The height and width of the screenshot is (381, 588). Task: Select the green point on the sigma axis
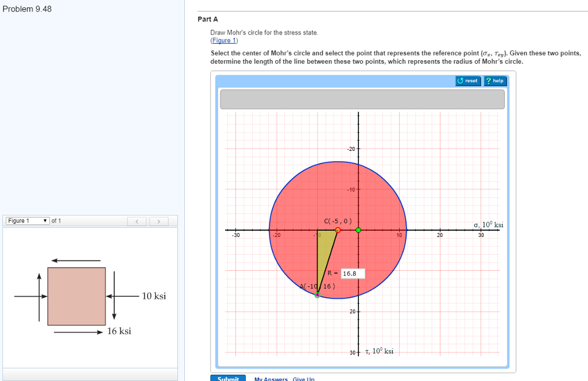359,230
